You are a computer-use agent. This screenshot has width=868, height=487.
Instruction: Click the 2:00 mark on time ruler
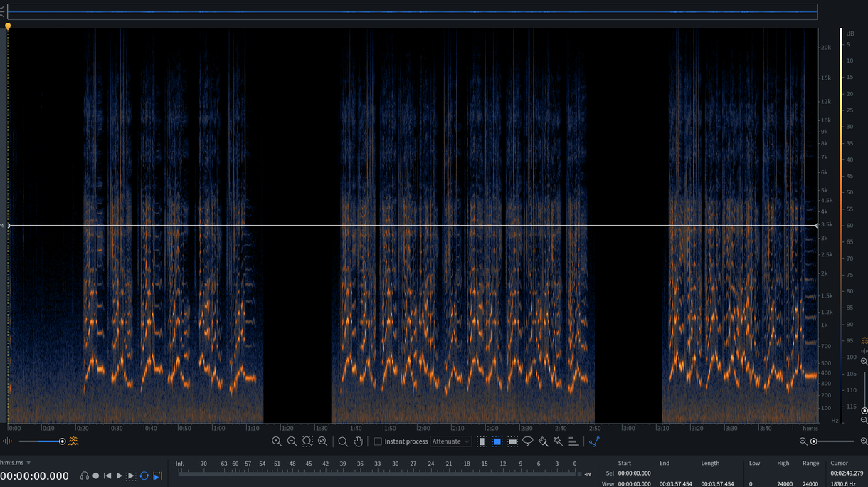[424, 429]
